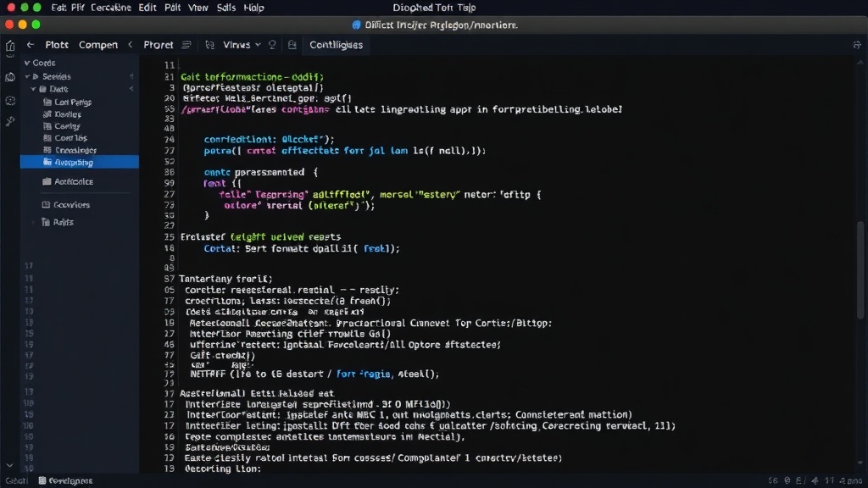Click the Fovsklgpras status bar item

click(x=70, y=480)
